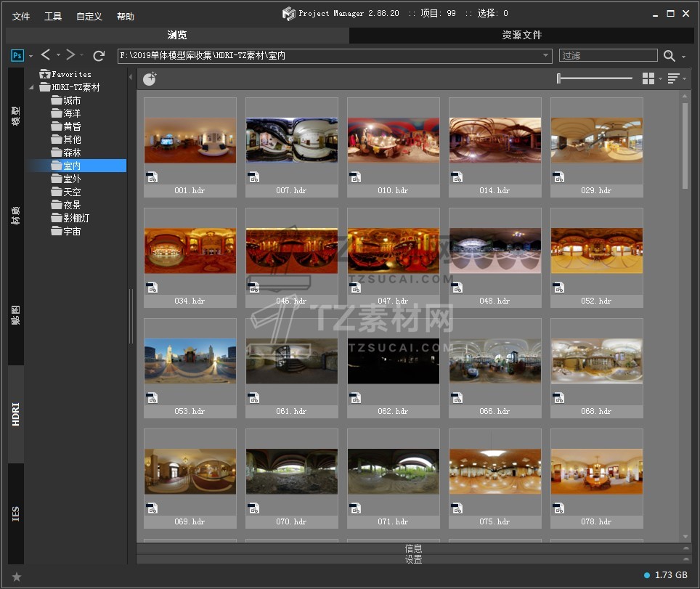
Task: Click the star icon in the bottom-left corner
Action: pyautogui.click(x=17, y=577)
